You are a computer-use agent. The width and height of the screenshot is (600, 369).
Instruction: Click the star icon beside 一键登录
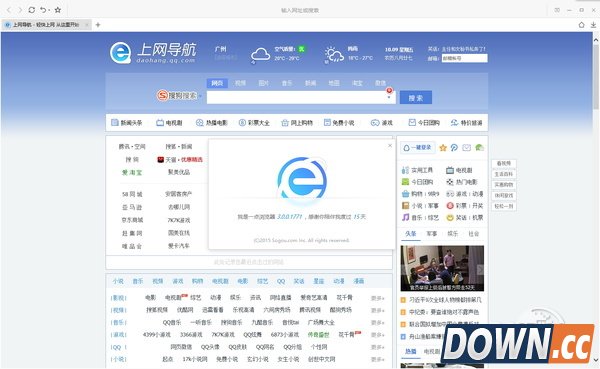tap(443, 148)
